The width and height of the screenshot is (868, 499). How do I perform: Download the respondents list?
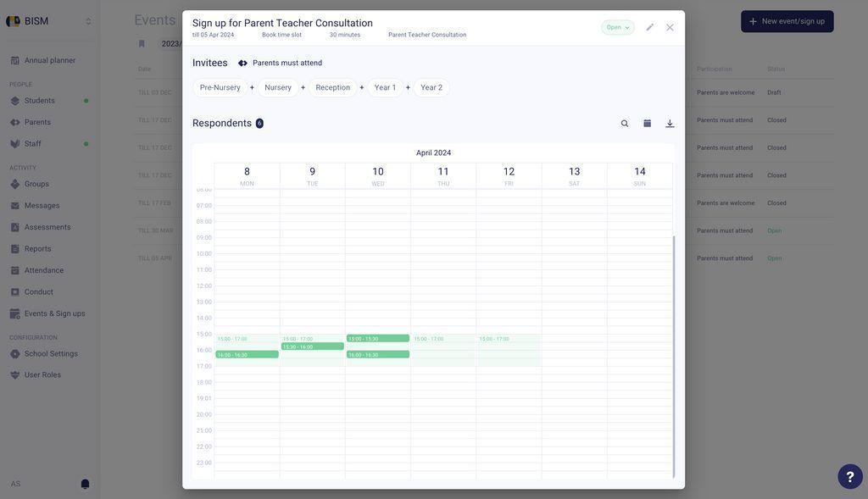[670, 124]
